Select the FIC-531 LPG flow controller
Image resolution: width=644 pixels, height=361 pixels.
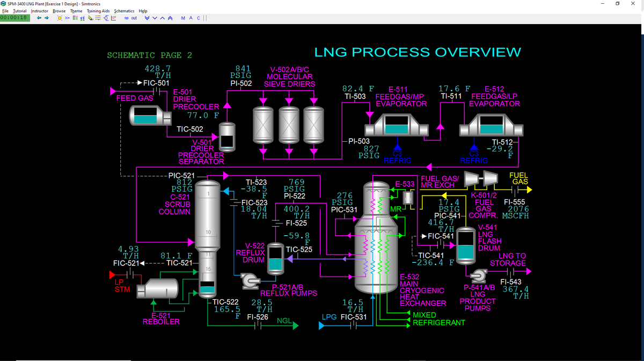(354, 317)
